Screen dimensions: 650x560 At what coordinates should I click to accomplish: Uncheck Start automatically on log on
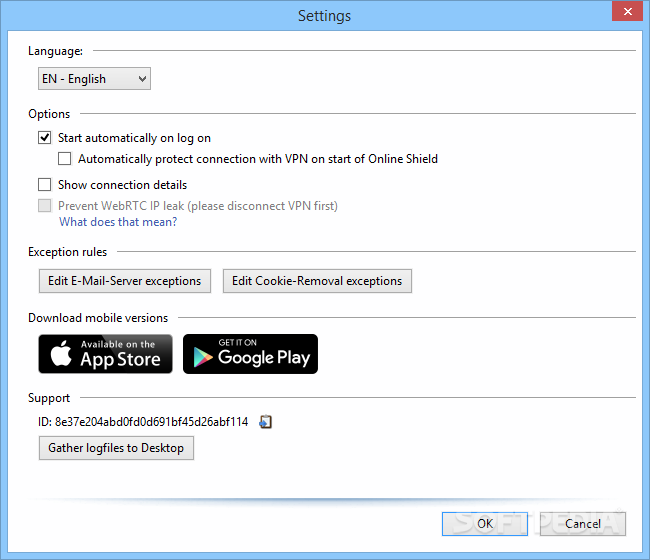[45, 138]
